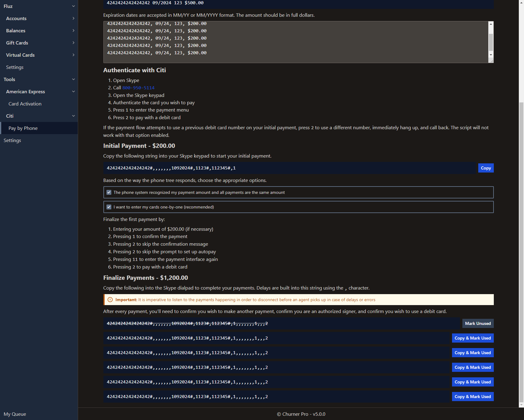Click the card list textarea scrollbar thumb
The height and width of the screenshot is (420, 524).
491,42
